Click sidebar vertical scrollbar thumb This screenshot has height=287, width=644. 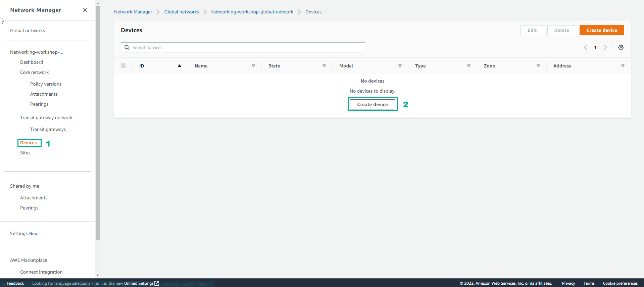98,123
